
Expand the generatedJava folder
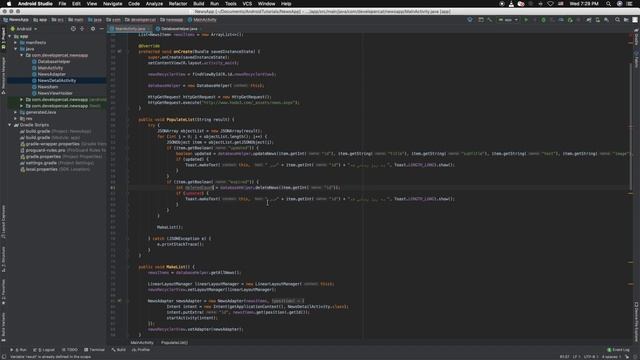[x=16, y=112]
